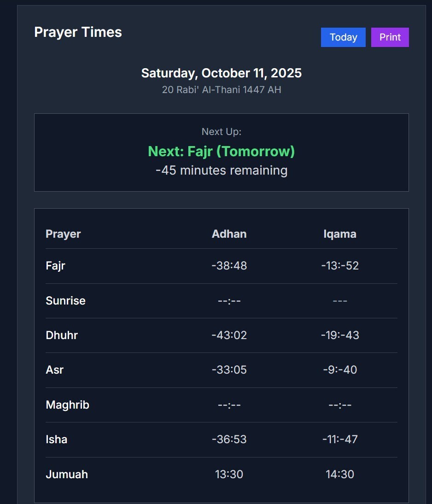Select the Fajr row label
432x504 pixels.
pos(55,266)
